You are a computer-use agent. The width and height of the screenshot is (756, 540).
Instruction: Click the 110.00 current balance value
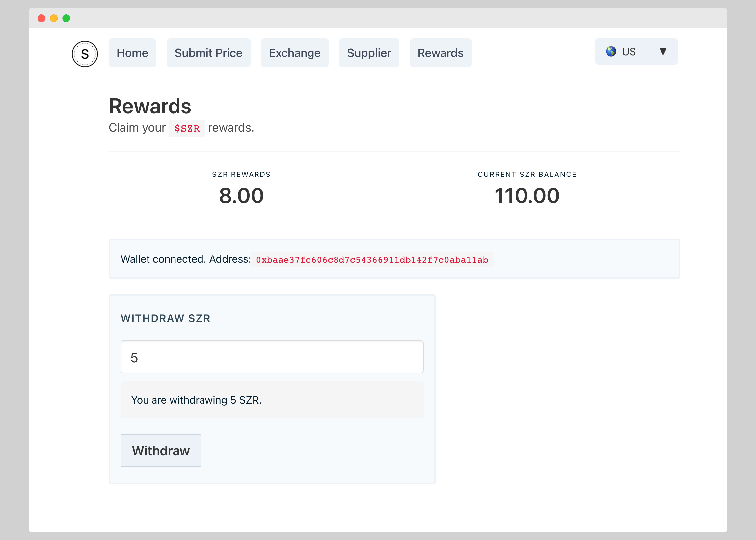tap(526, 196)
